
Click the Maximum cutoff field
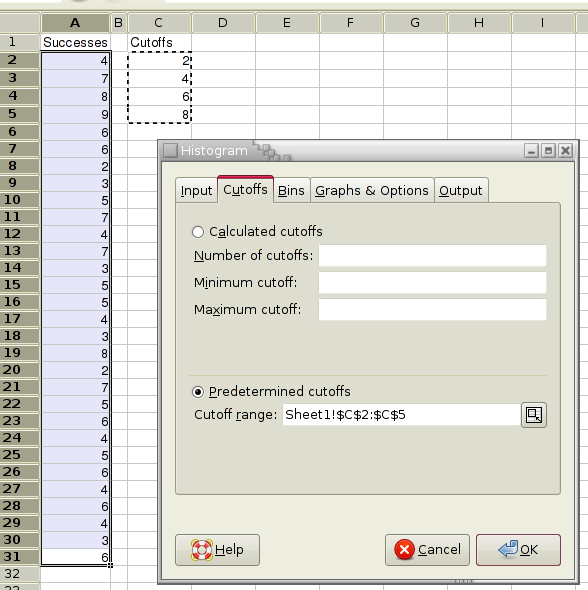(x=432, y=309)
